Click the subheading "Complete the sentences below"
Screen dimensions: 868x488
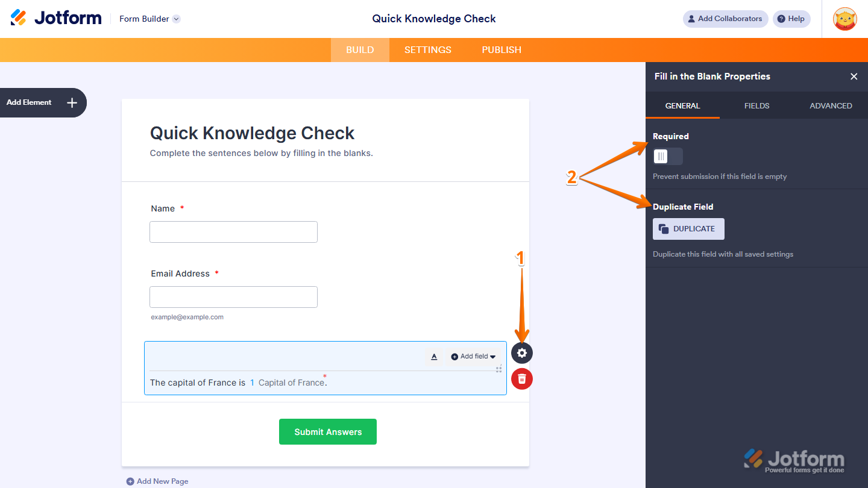262,153
